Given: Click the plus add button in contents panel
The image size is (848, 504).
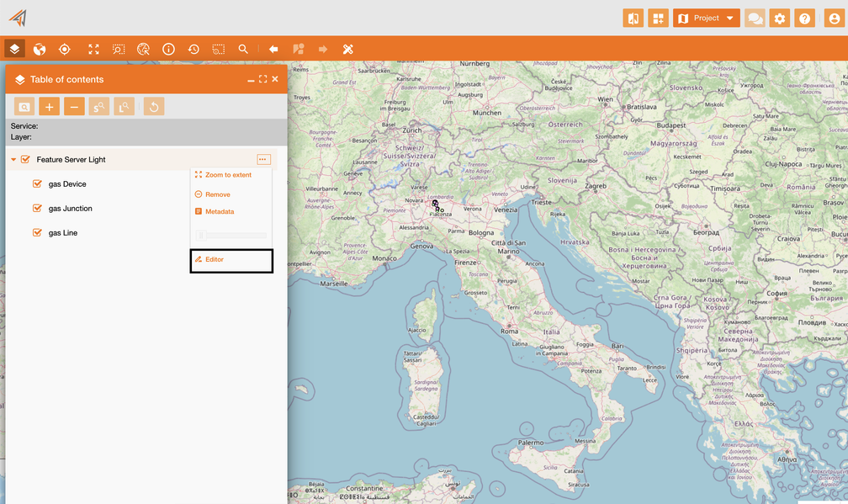Looking at the screenshot, I should point(49,107).
